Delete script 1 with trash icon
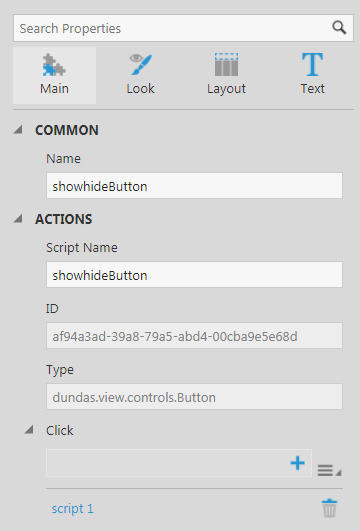The height and width of the screenshot is (531, 360). point(329,508)
